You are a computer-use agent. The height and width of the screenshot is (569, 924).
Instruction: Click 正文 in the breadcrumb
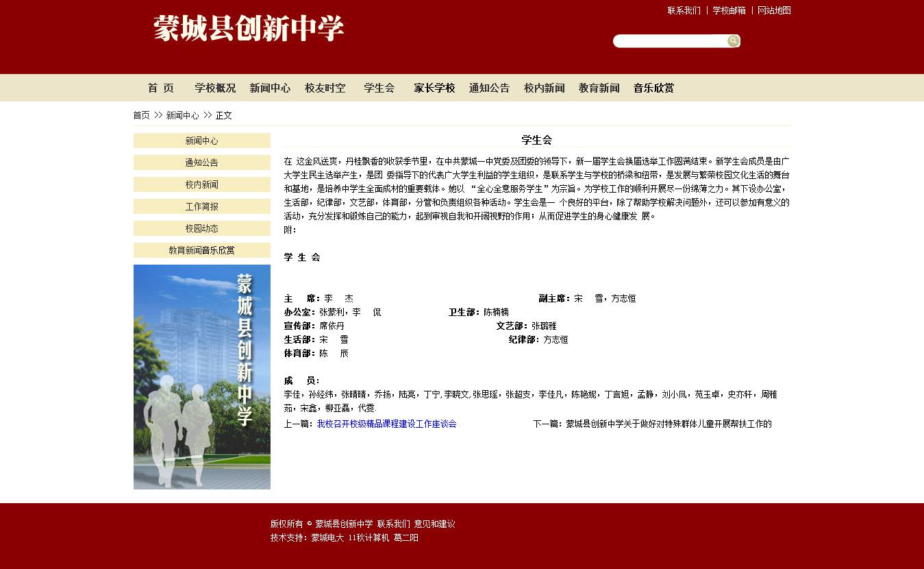point(224,115)
